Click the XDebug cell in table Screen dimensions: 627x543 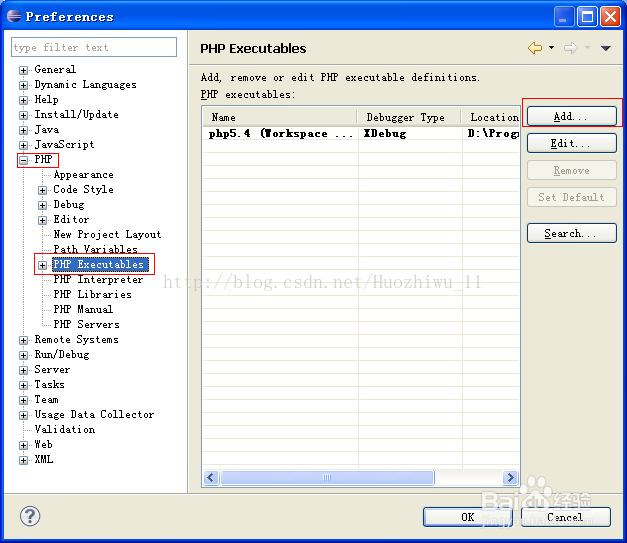(385, 134)
